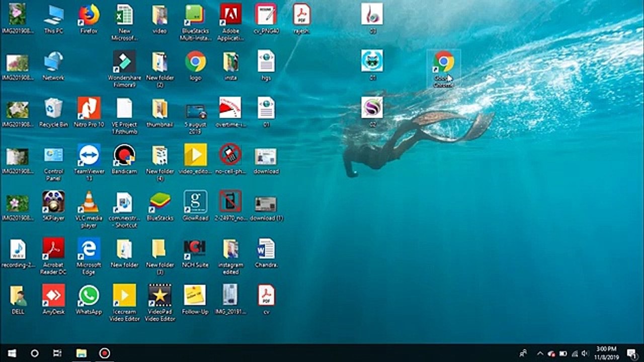Open the This PC desktop icon
The width and height of the screenshot is (644, 362).
(x=53, y=19)
